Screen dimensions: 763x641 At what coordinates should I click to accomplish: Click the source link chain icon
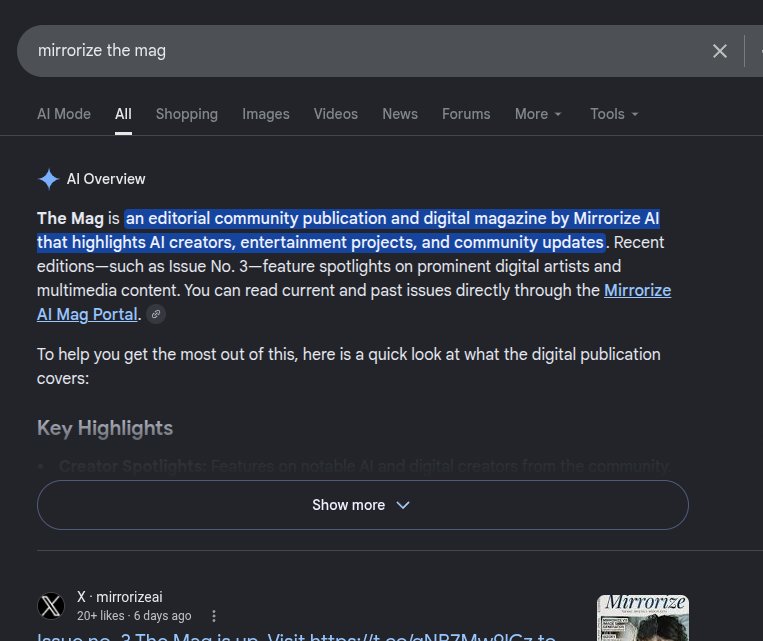[156, 314]
